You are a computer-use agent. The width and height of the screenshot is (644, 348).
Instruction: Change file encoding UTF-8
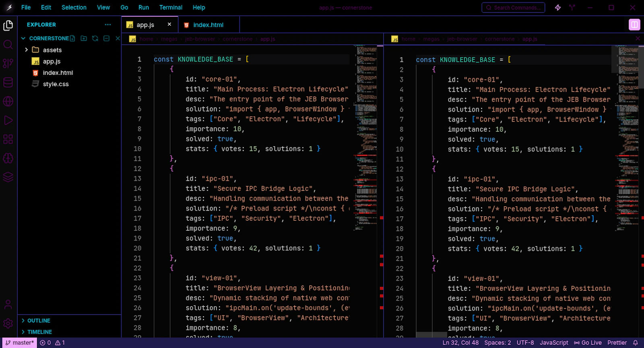tap(525, 343)
